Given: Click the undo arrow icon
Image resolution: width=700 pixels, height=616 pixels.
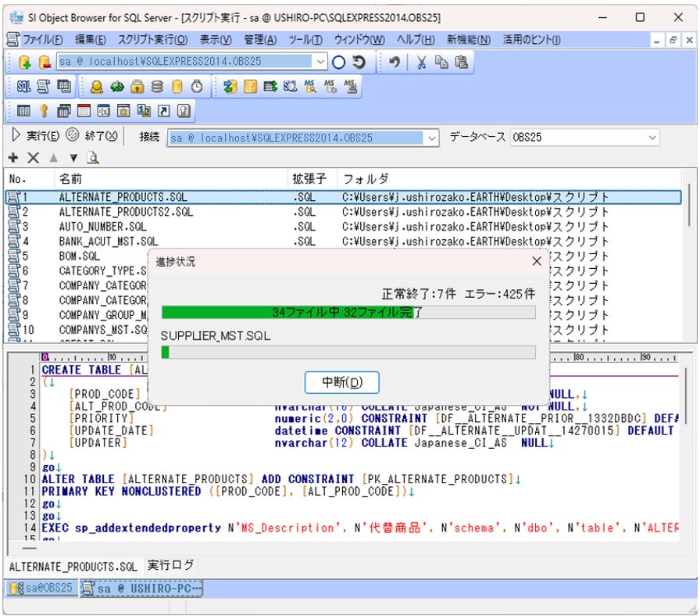Looking at the screenshot, I should pos(395,62).
